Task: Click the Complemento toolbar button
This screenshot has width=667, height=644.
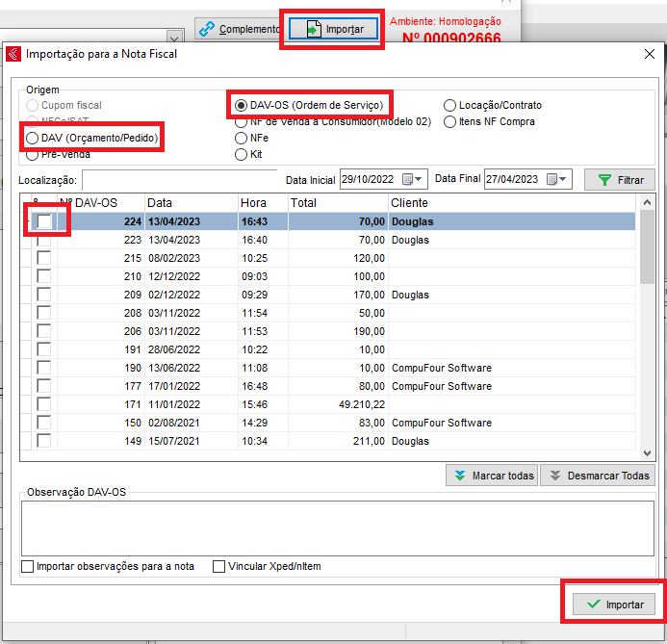Action: point(237,29)
